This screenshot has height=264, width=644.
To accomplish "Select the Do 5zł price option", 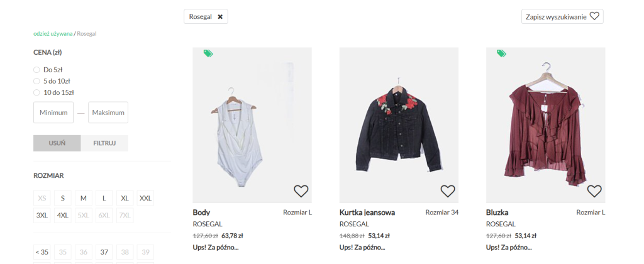I will pyautogui.click(x=36, y=70).
